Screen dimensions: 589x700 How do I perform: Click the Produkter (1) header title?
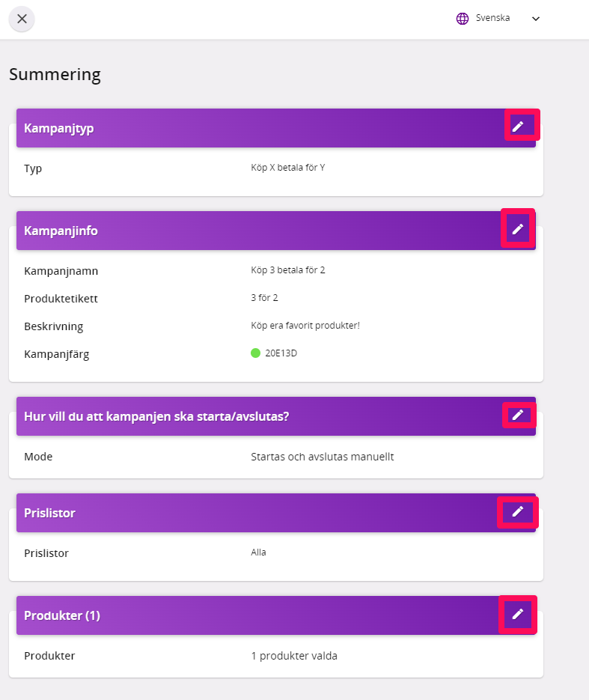(x=62, y=615)
